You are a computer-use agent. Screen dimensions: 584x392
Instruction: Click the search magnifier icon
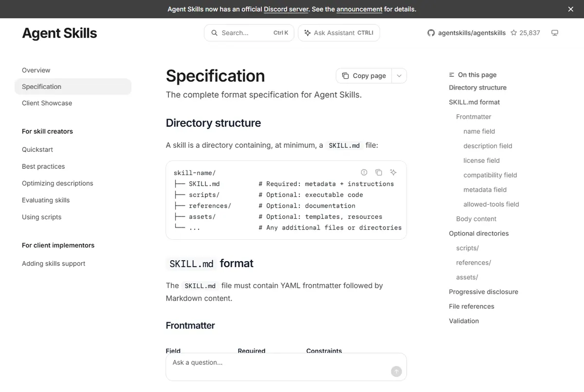point(214,33)
